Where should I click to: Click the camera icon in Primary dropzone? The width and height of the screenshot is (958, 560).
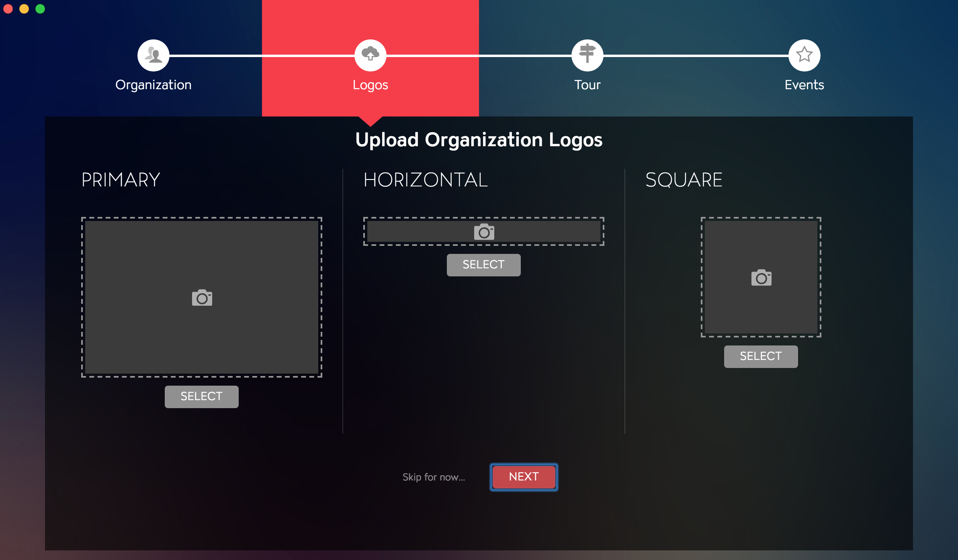tap(202, 298)
